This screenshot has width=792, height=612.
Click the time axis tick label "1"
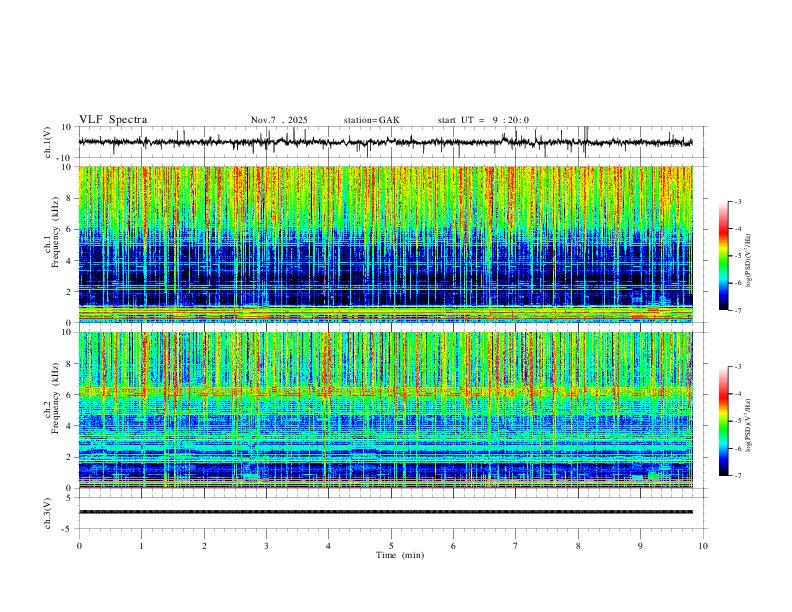coord(141,546)
